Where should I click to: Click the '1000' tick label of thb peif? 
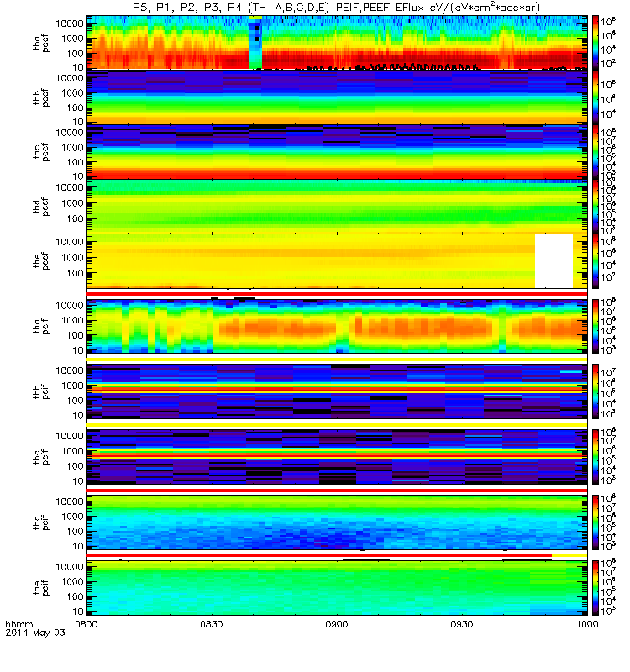[73, 386]
